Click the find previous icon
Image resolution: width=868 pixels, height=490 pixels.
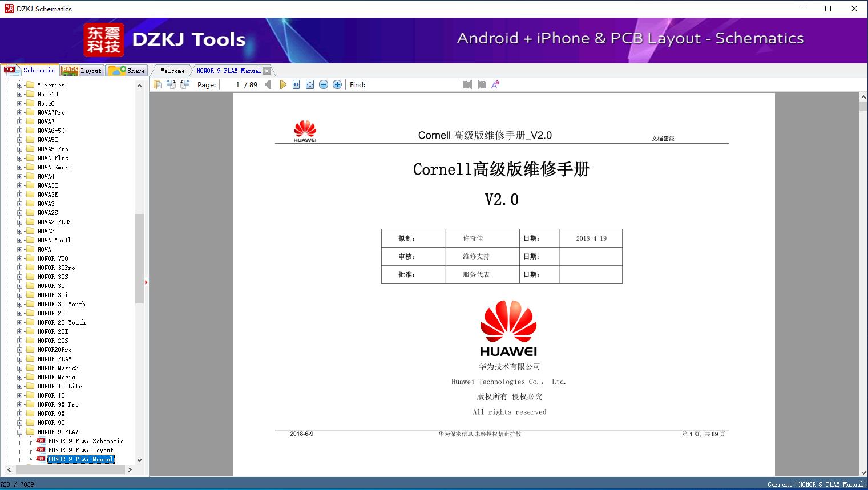tap(467, 84)
